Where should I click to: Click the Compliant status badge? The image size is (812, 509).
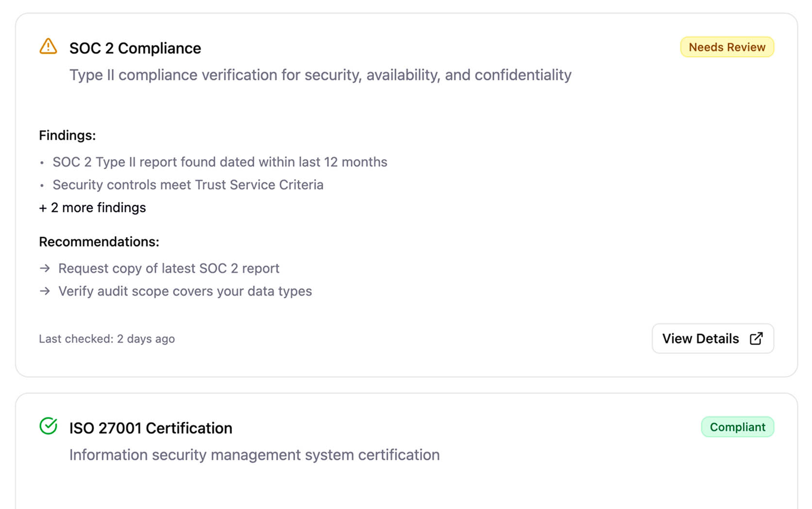point(737,427)
